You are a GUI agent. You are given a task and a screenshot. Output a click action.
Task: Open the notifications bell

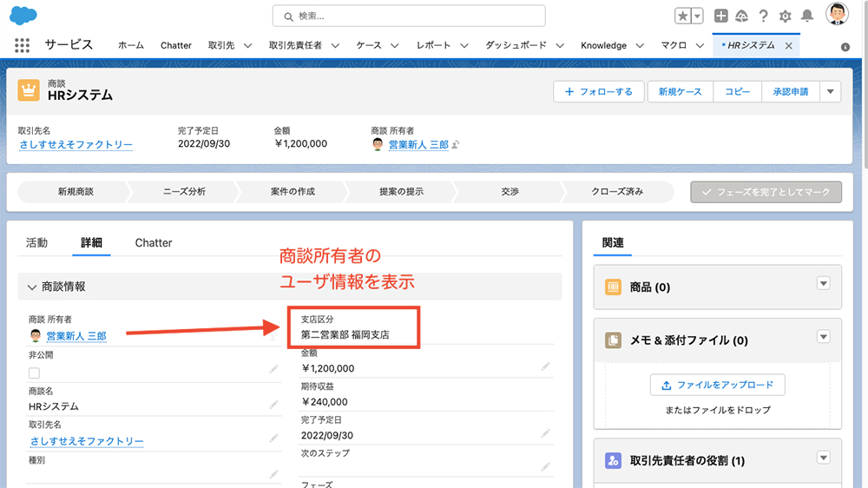pos(807,16)
